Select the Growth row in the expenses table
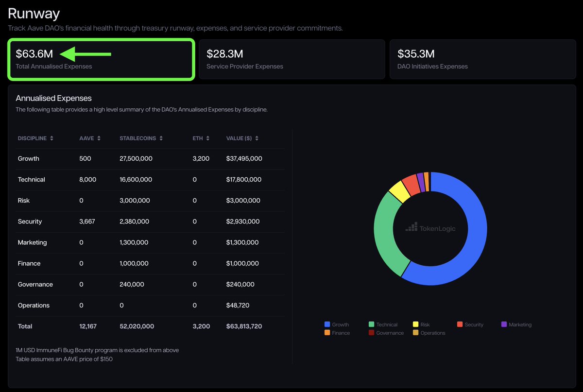The height and width of the screenshot is (392, 583). tap(150, 158)
